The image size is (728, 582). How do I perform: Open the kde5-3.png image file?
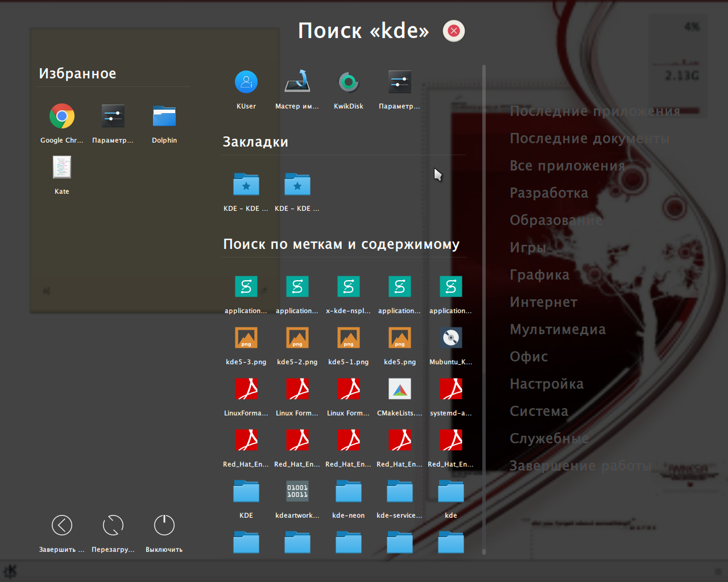(246, 339)
